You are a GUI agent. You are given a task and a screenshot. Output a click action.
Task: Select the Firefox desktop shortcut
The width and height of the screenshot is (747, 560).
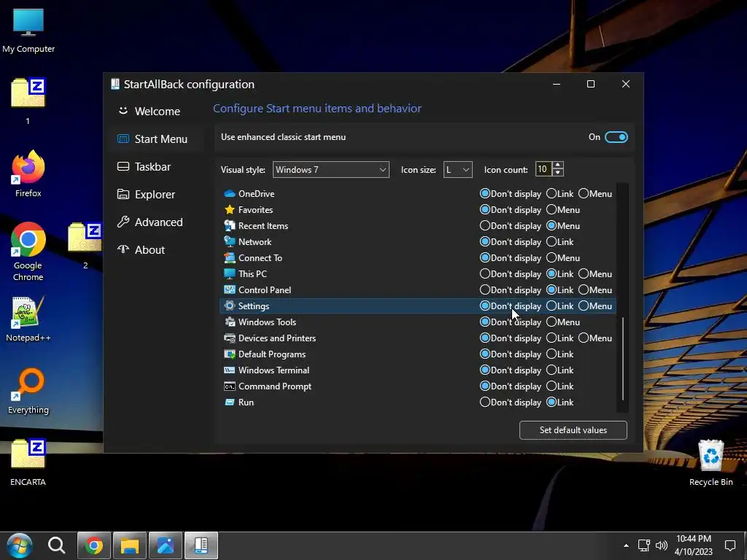(28, 174)
